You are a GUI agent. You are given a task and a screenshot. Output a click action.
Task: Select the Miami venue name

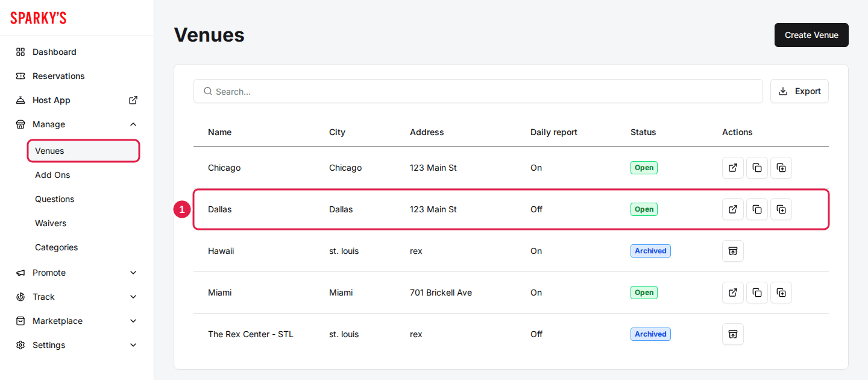[x=219, y=293]
